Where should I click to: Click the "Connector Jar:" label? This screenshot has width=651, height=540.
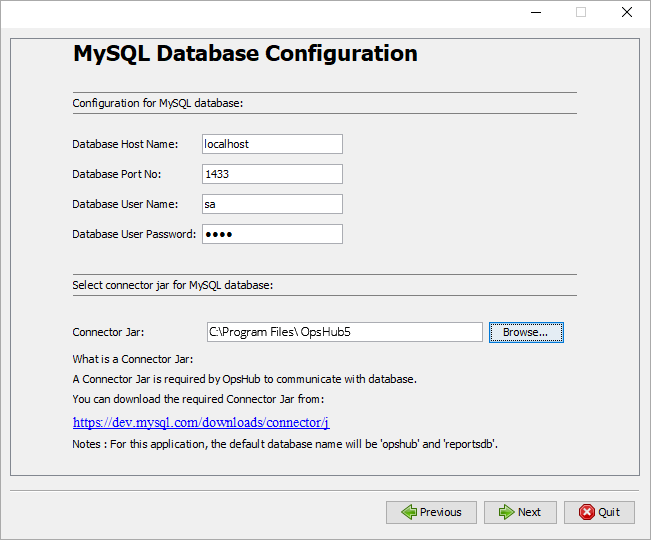point(109,332)
